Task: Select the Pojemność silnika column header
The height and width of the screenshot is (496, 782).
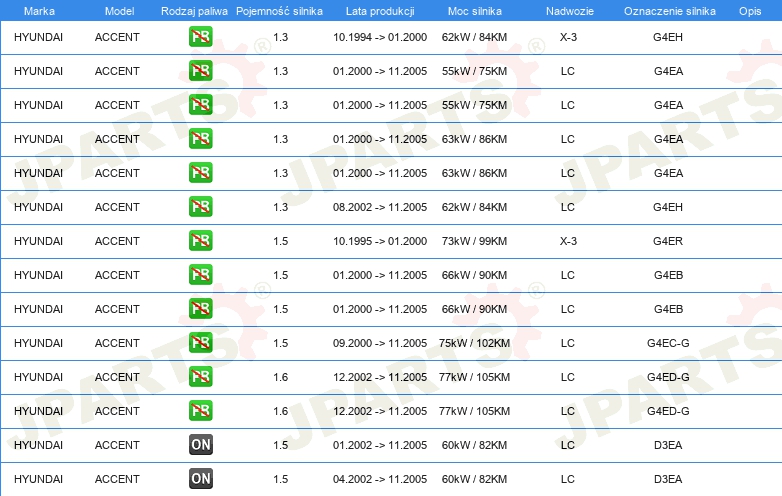Action: coord(279,10)
